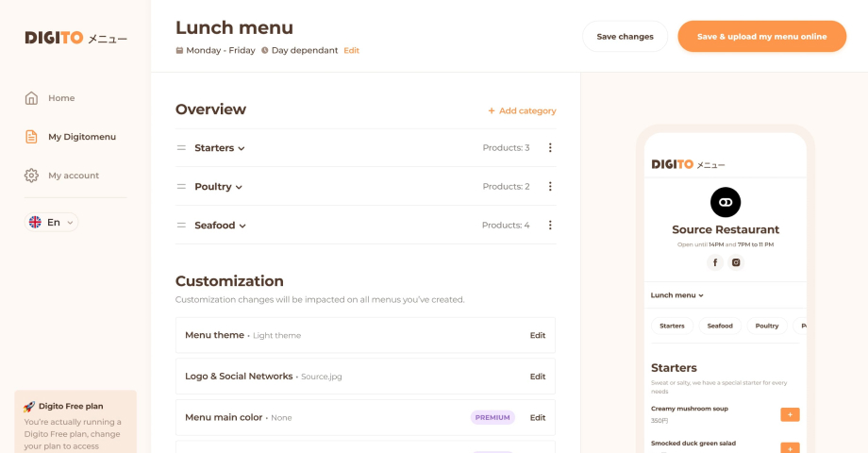Viewport: 868px width, 453px height.
Task: Add Creamy mushroom soup with plus button
Action: [x=790, y=414]
